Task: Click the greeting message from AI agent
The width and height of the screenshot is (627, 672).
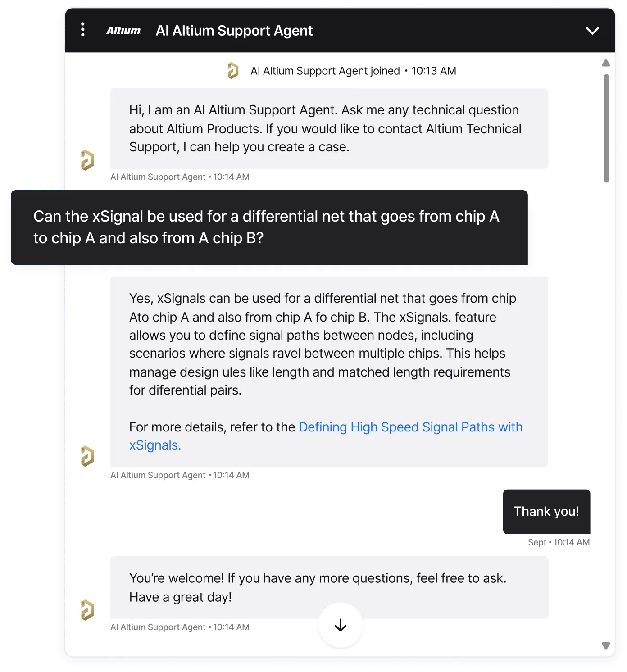Action: click(329, 128)
